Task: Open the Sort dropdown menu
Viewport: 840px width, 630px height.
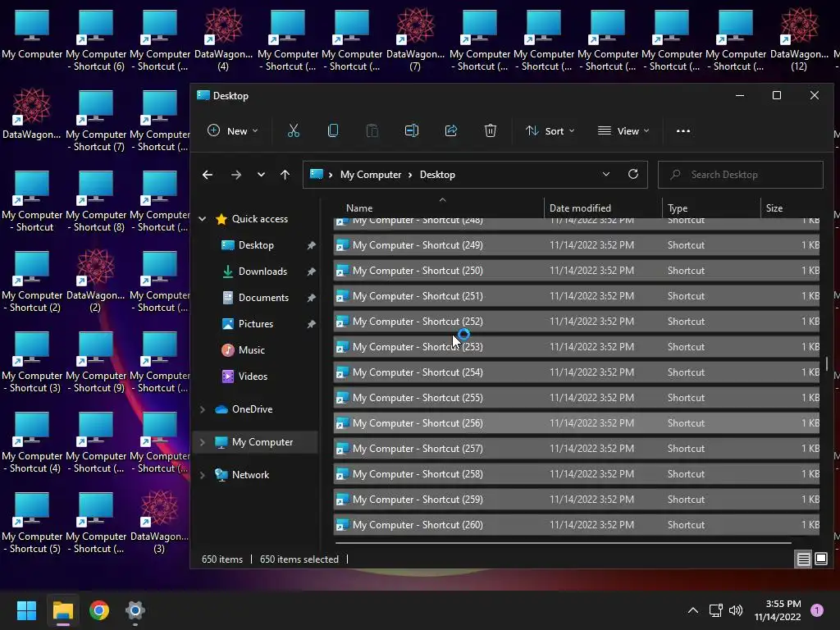Action: pos(550,130)
